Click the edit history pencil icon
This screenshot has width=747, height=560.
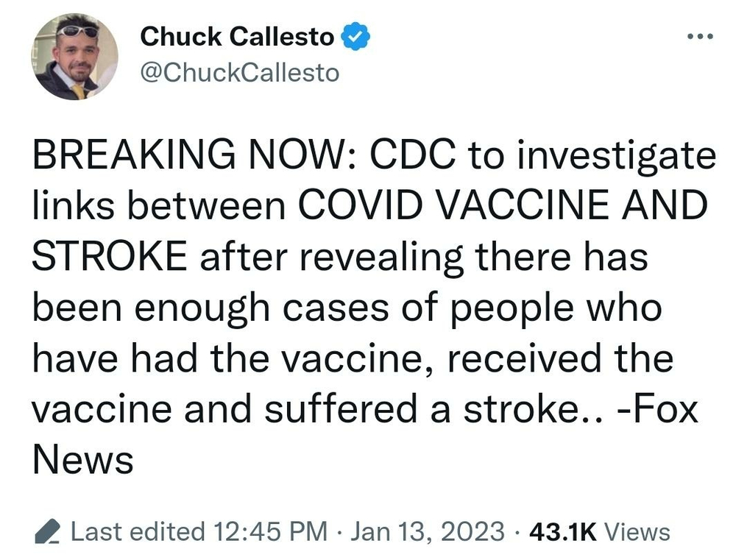pyautogui.click(x=48, y=531)
